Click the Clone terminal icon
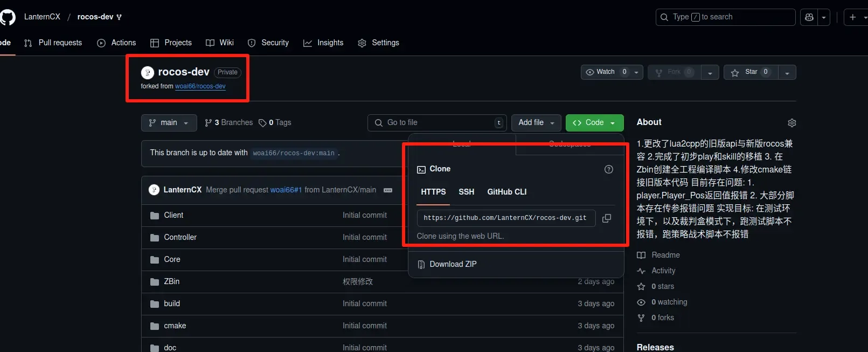The height and width of the screenshot is (352, 868). tap(421, 170)
